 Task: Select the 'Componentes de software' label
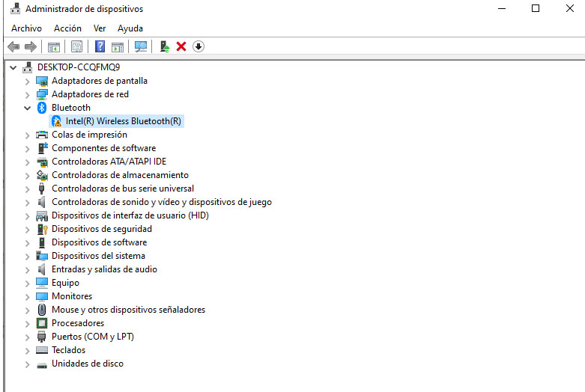point(103,148)
